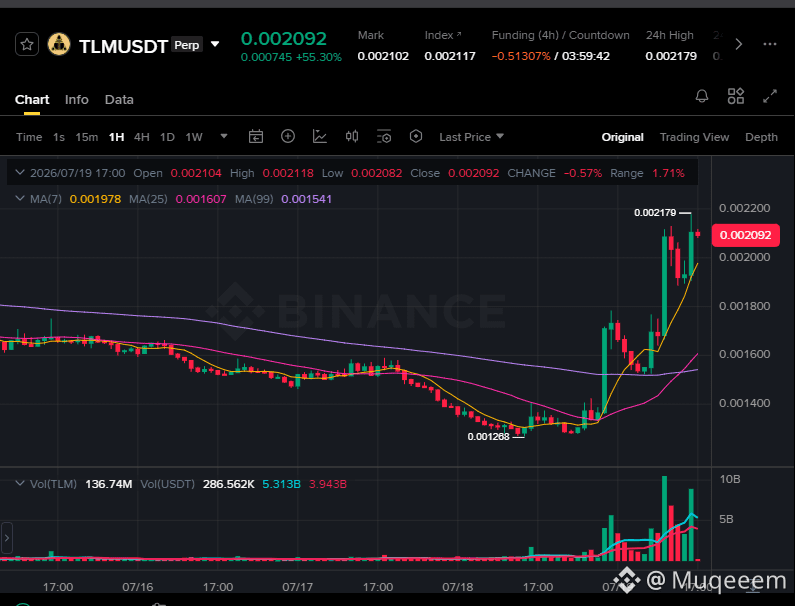Show more header stats with right chevron
This screenshot has width=795, height=606.
tap(739, 45)
